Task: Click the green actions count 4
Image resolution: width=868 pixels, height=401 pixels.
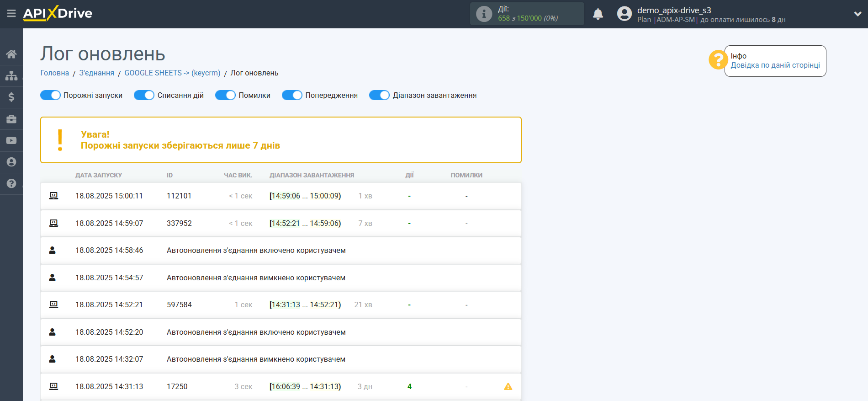Action: pyautogui.click(x=409, y=386)
